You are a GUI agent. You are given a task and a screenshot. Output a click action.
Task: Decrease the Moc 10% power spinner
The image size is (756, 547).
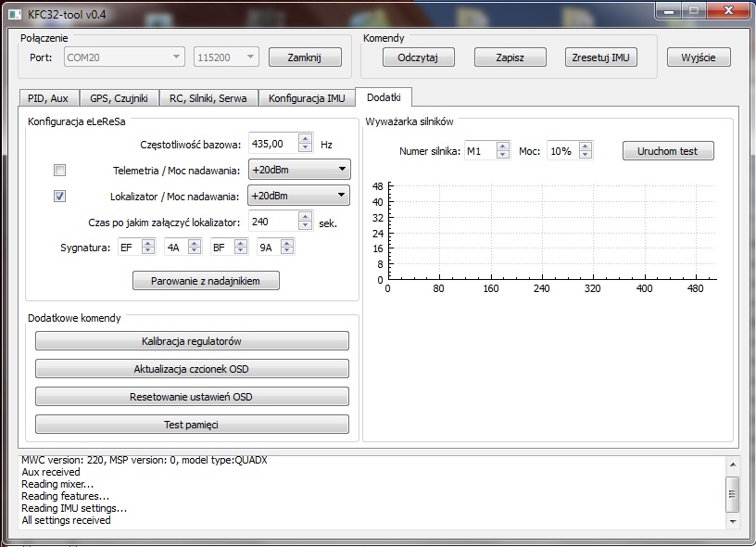tap(585, 155)
